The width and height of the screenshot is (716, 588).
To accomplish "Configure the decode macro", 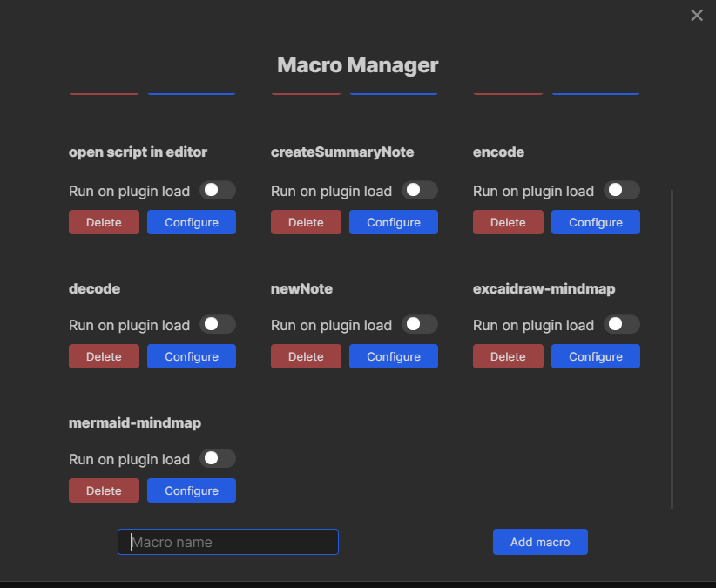I will pos(192,356).
